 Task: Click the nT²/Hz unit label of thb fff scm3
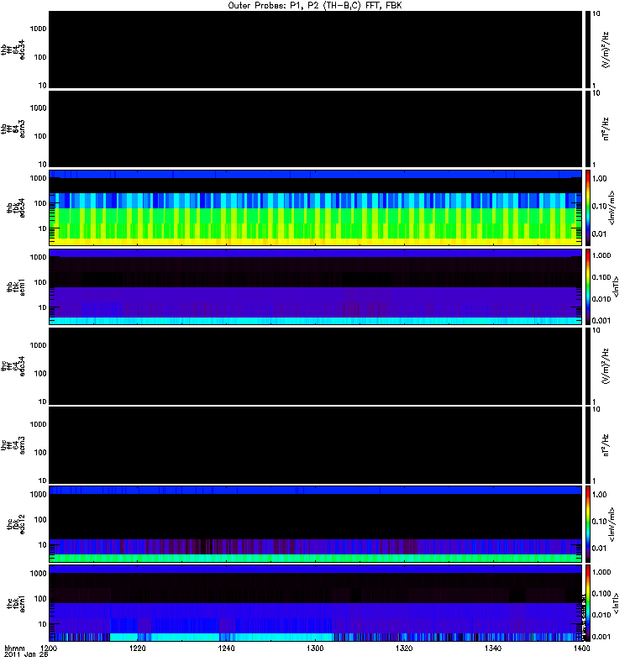click(605, 129)
